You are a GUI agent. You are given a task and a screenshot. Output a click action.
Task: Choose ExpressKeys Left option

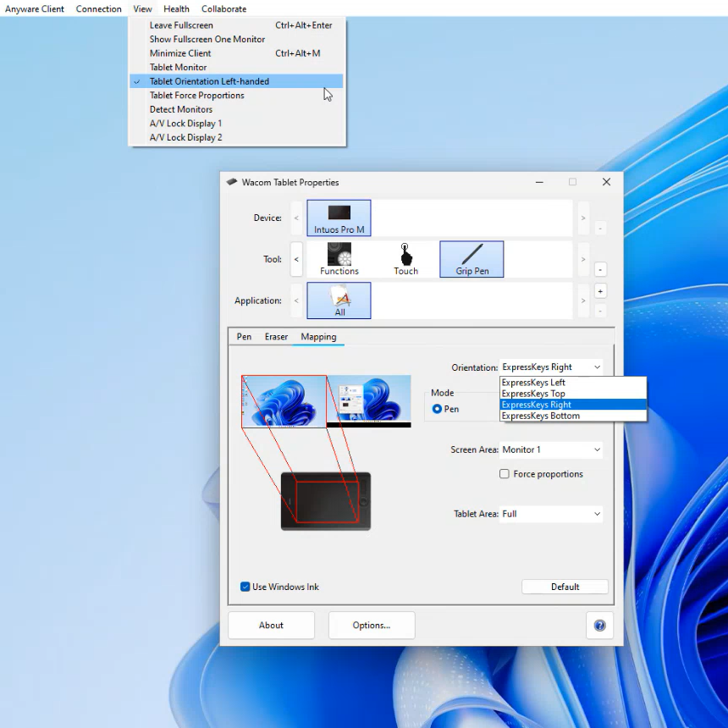click(573, 383)
